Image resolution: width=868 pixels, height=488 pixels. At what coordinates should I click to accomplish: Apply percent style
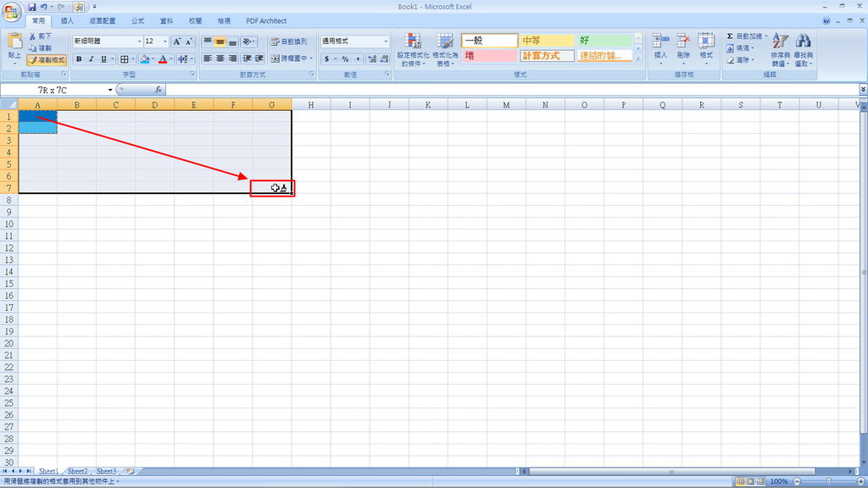tap(345, 58)
